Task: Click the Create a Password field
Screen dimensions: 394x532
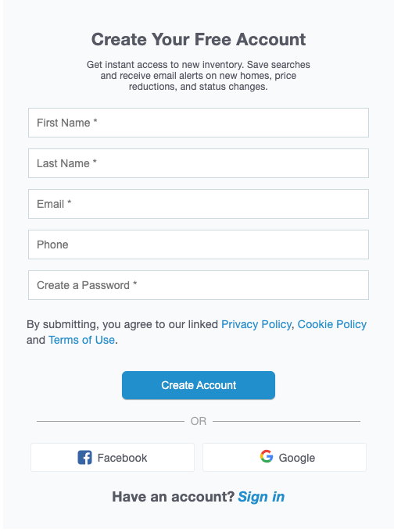Action: coord(199,285)
